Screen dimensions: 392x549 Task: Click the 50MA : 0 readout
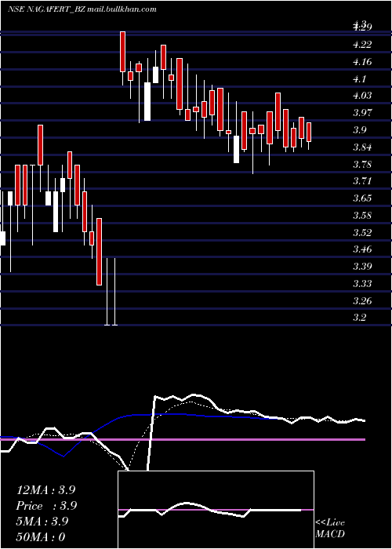42,537
